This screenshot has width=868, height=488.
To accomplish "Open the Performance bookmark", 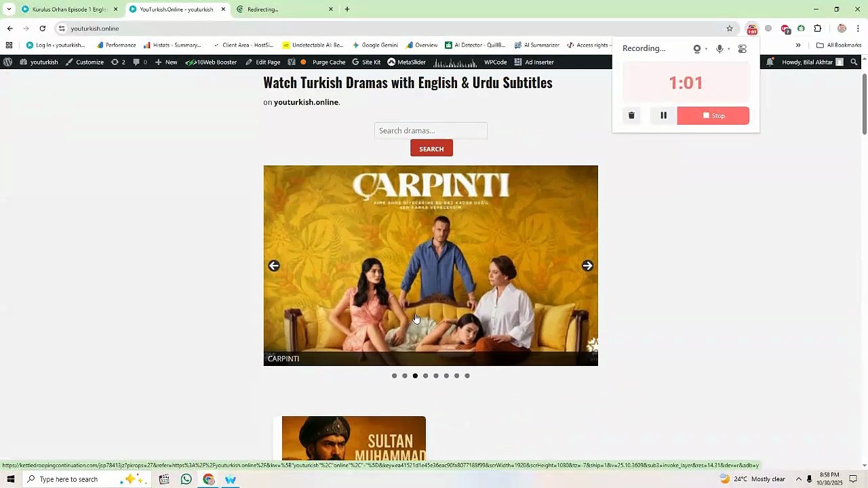I will pos(116,45).
